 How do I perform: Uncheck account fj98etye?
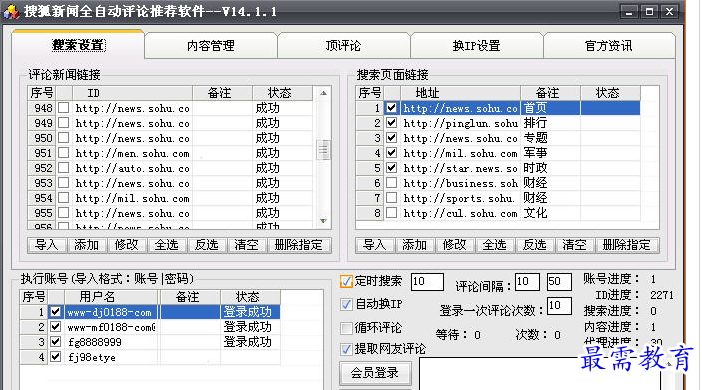(56, 357)
